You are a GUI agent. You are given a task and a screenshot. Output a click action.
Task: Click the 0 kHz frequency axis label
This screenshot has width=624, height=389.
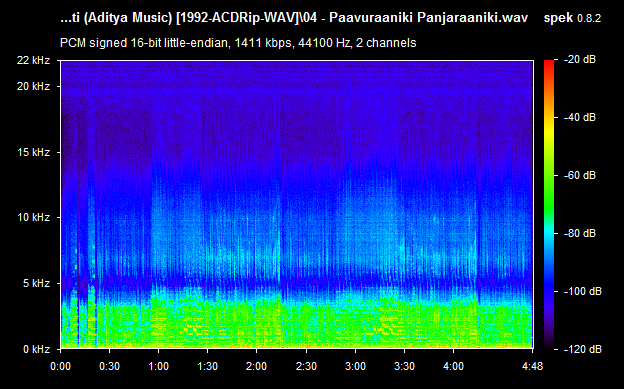coord(36,349)
